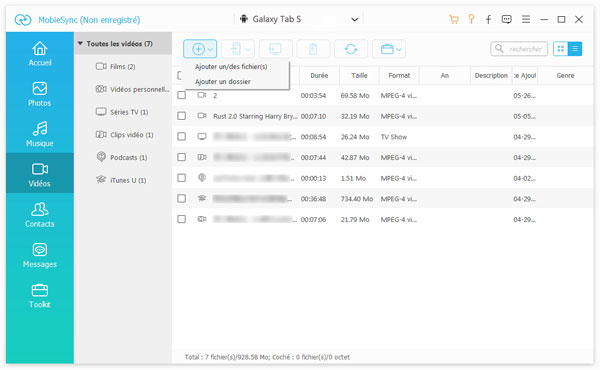Sort by the An column header

pos(445,75)
